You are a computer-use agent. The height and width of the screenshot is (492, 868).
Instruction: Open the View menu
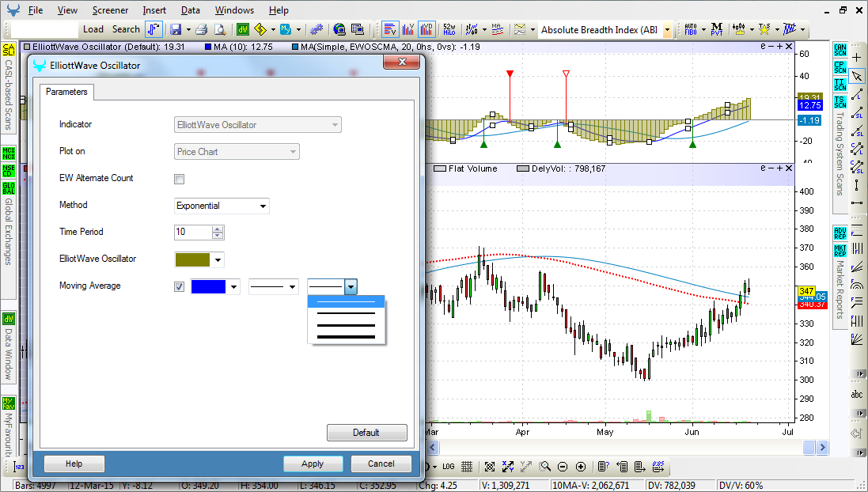[x=67, y=10]
